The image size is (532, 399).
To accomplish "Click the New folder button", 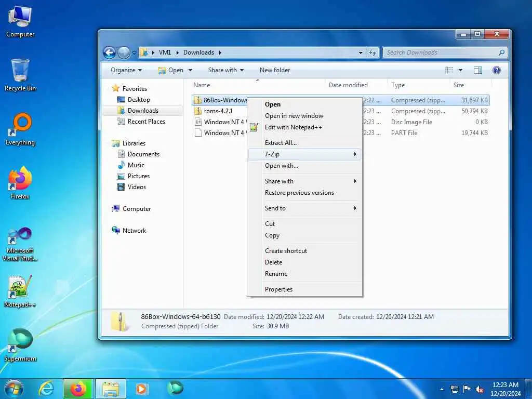I will (x=275, y=70).
